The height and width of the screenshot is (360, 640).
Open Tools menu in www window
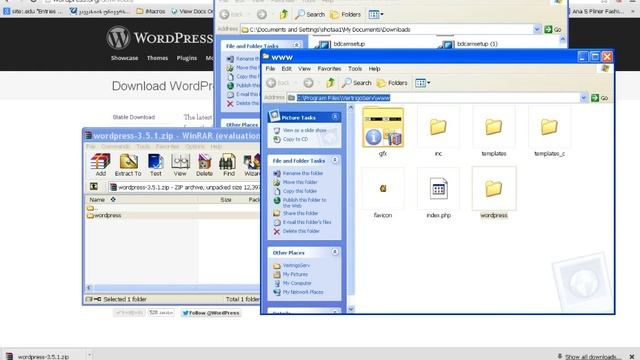355,69
